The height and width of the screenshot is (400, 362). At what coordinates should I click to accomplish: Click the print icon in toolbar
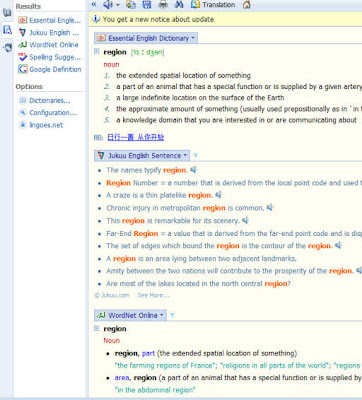pyautogui.click(x=163, y=5)
